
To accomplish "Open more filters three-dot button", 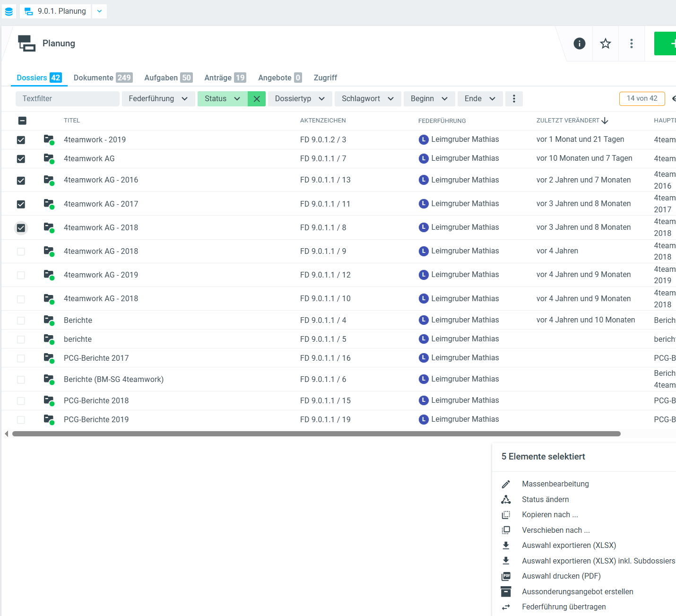I will click(514, 99).
